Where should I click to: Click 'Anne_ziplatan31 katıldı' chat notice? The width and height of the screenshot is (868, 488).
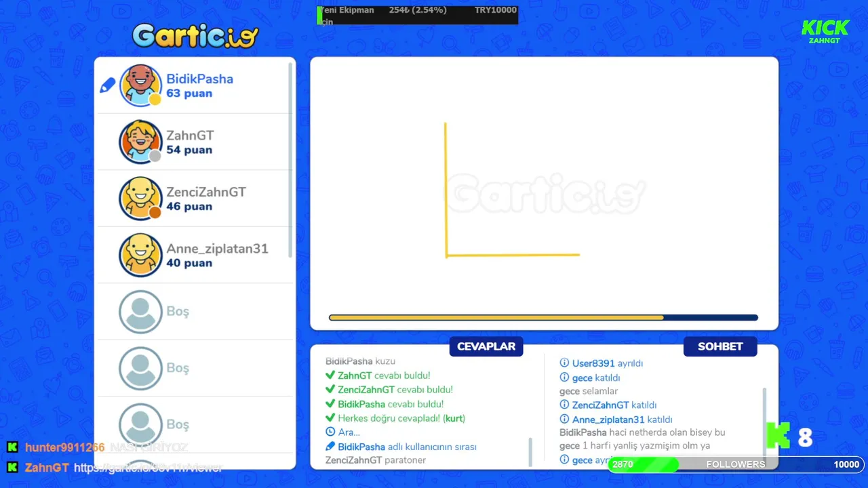(x=623, y=420)
